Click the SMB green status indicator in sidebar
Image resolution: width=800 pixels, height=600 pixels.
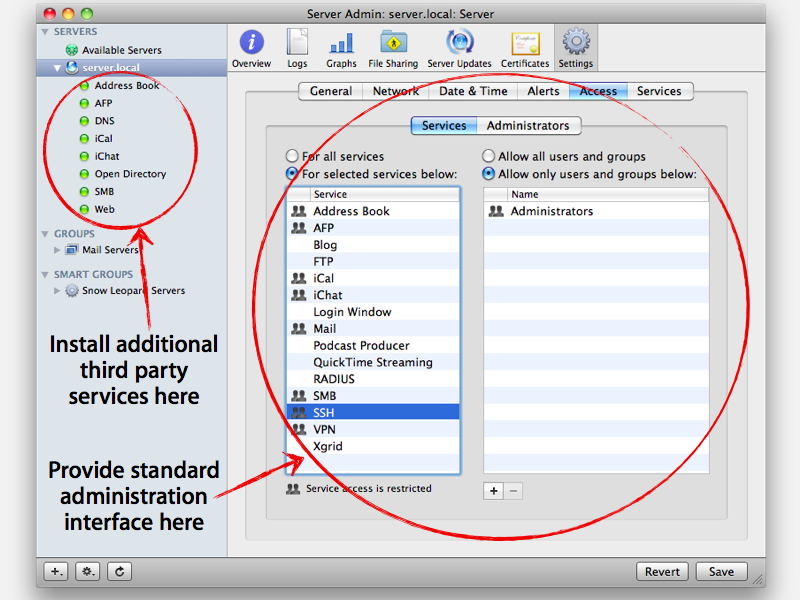(x=84, y=192)
